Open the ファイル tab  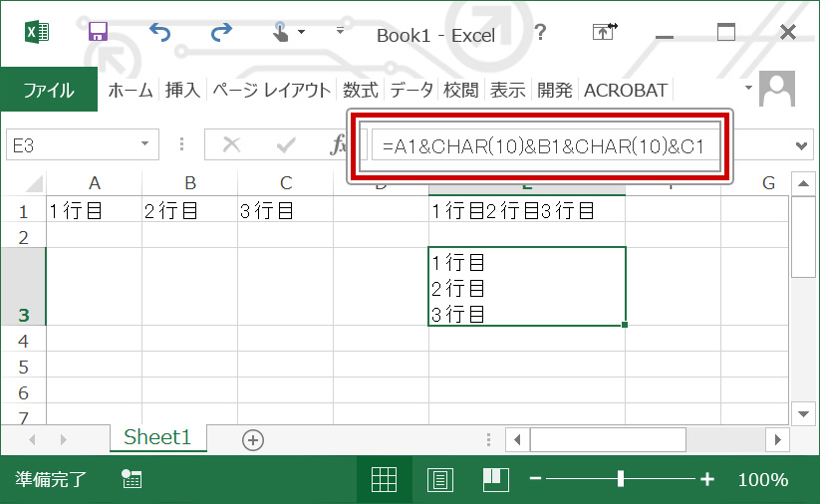[49, 90]
